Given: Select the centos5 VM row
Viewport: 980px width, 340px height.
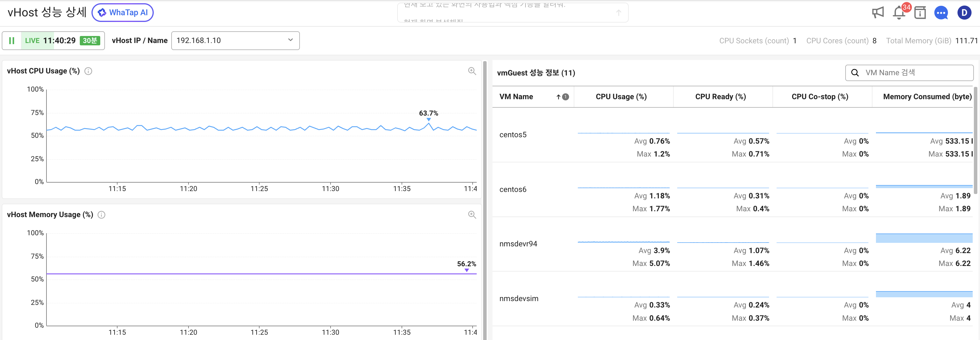Looking at the screenshot, I should coord(732,135).
